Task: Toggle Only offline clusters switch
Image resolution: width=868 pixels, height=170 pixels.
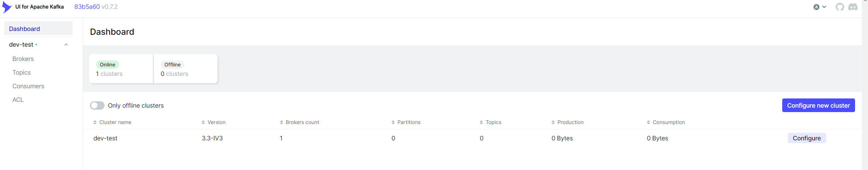Action: tap(97, 106)
